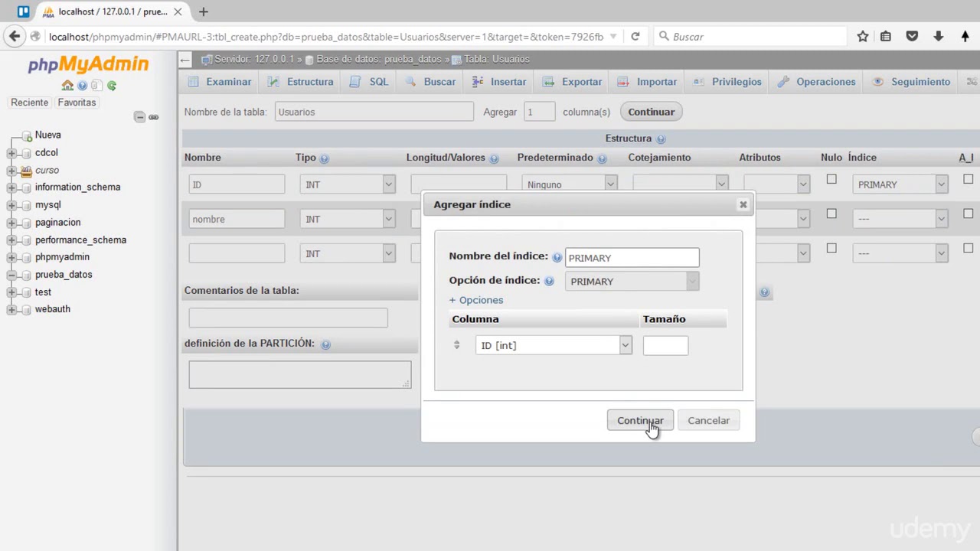Image resolution: width=980 pixels, height=551 pixels.
Task: Hide the navigation panel with the arrow icon
Action: point(185,60)
